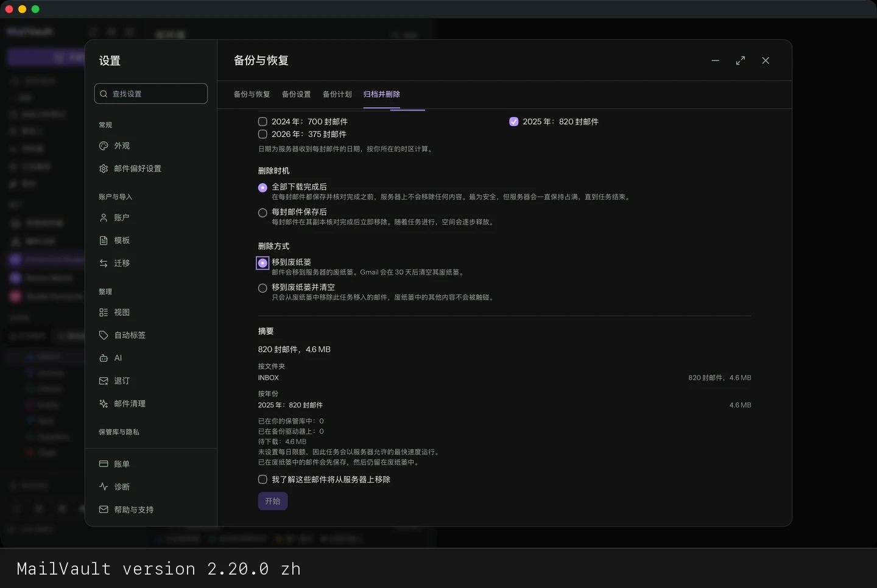The width and height of the screenshot is (877, 588).
Task: Click the 已在你的保管库中：0 line
Action: 291,421
